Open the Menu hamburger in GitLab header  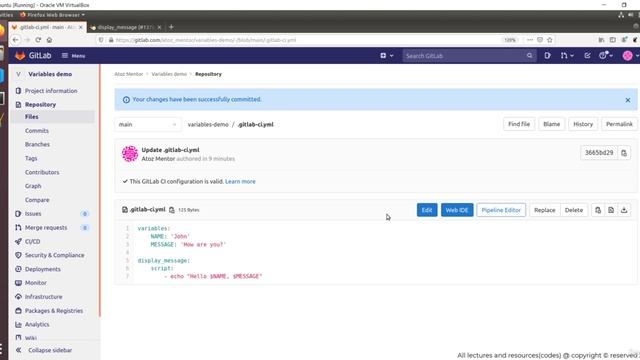click(73, 56)
